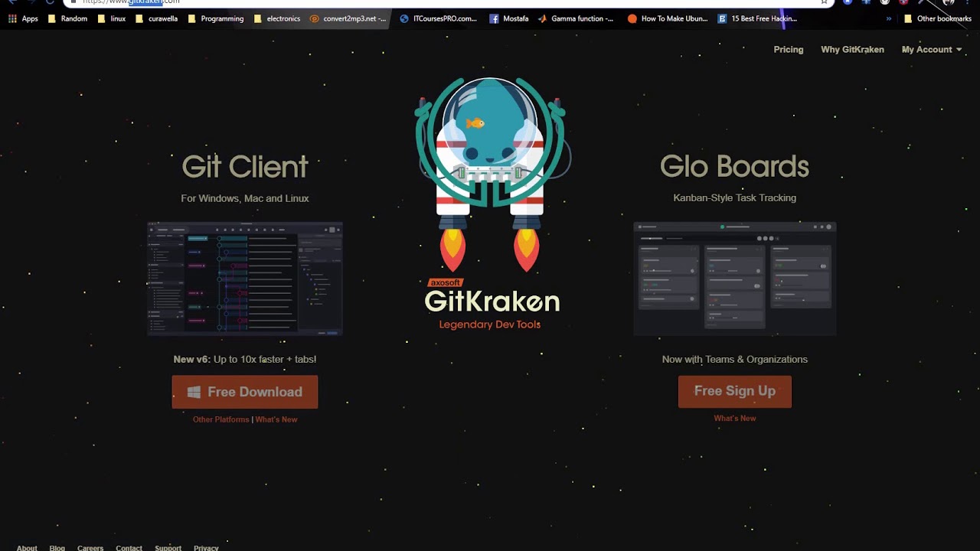Open the Apps grid in bookmarks bar
This screenshot has height=551, width=980.
[23, 18]
